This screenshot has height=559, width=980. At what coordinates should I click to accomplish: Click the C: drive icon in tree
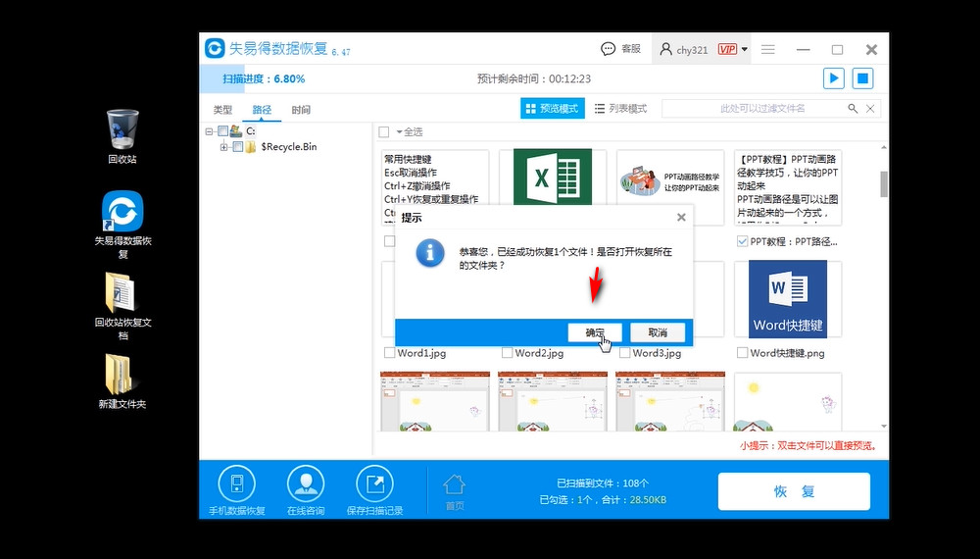pos(235,131)
